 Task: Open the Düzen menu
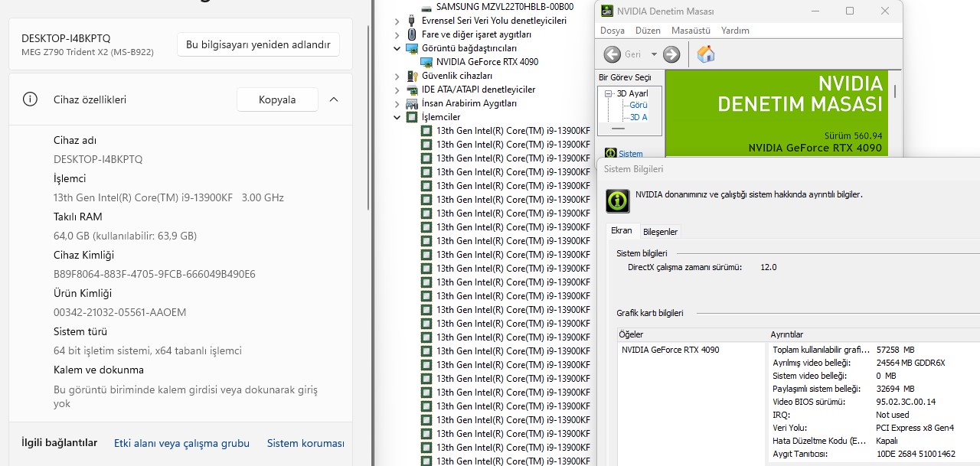pyautogui.click(x=648, y=31)
